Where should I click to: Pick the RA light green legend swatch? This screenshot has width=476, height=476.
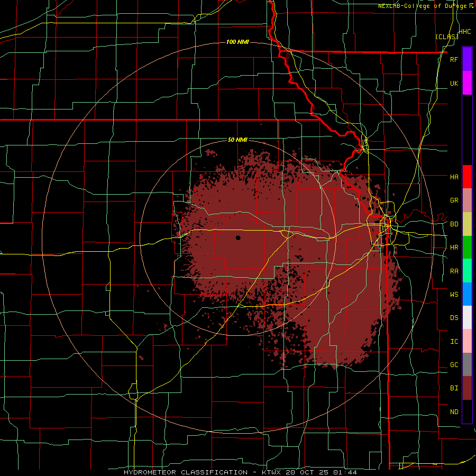[x=467, y=271]
